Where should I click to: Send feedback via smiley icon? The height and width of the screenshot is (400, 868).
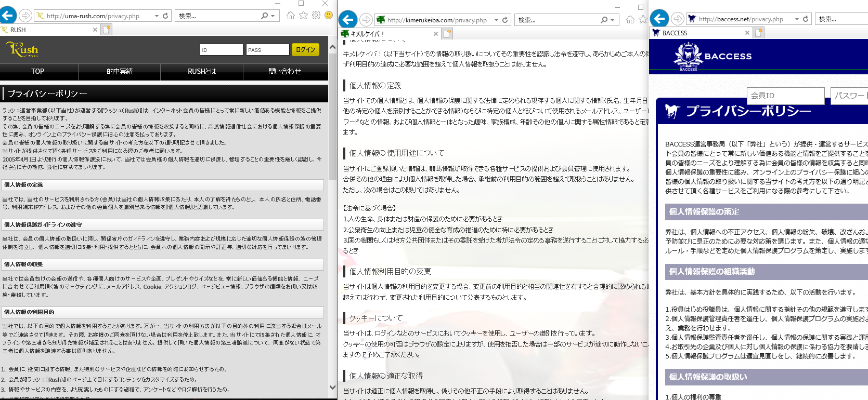pyautogui.click(x=329, y=16)
